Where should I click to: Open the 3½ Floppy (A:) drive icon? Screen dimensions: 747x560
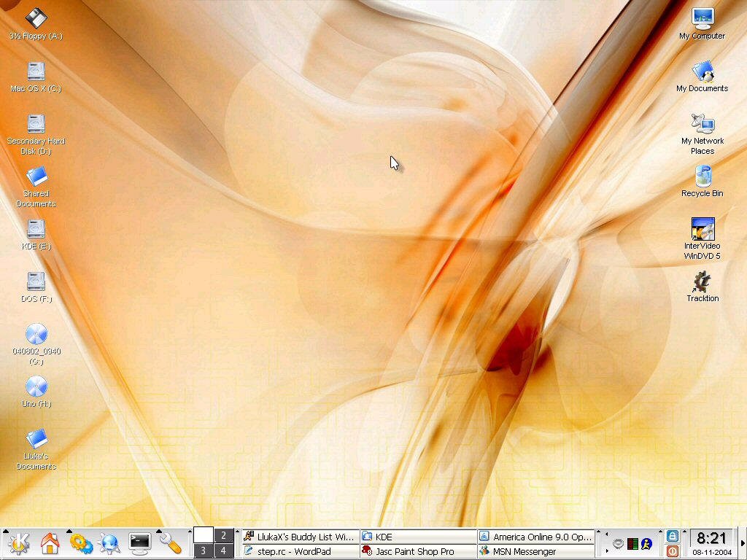(x=36, y=19)
